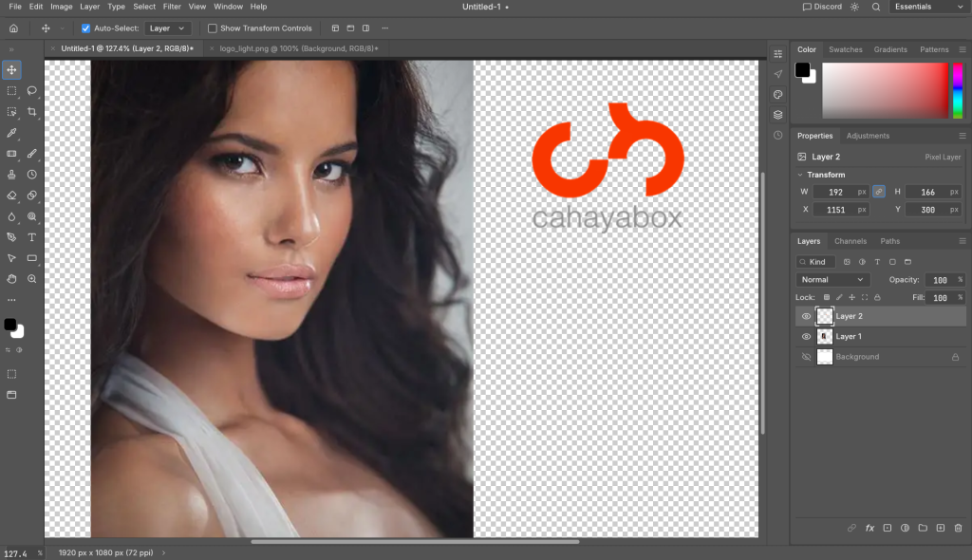
Task: Create new adjustment layer
Action: tap(905, 528)
